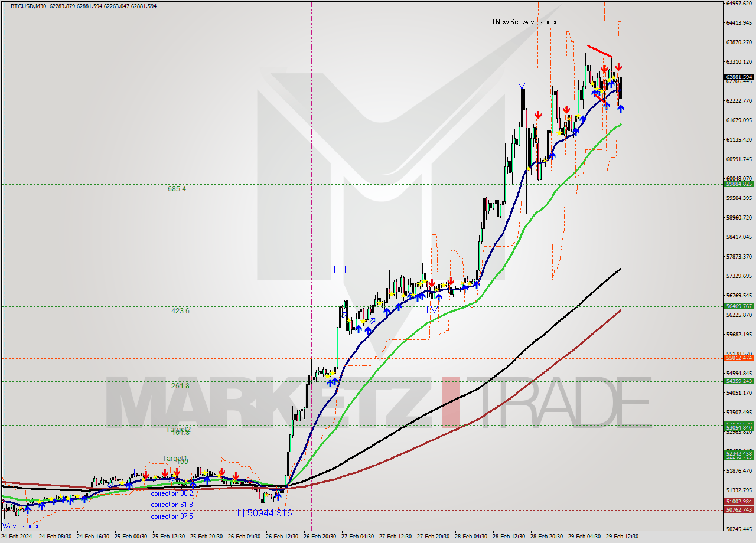Click the 61679.095 price axis label
This screenshot has height=543, width=756.
tap(739, 120)
